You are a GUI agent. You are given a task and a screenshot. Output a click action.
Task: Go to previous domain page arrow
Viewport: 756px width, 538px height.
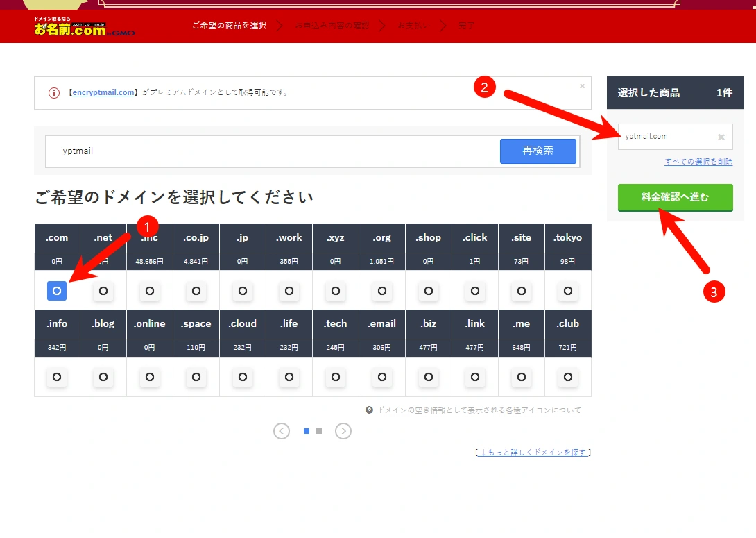click(x=282, y=431)
